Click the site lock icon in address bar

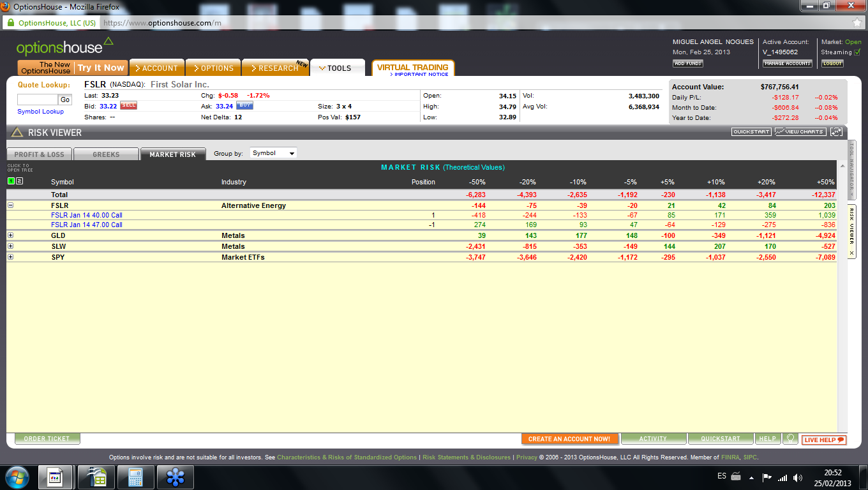pyautogui.click(x=10, y=23)
